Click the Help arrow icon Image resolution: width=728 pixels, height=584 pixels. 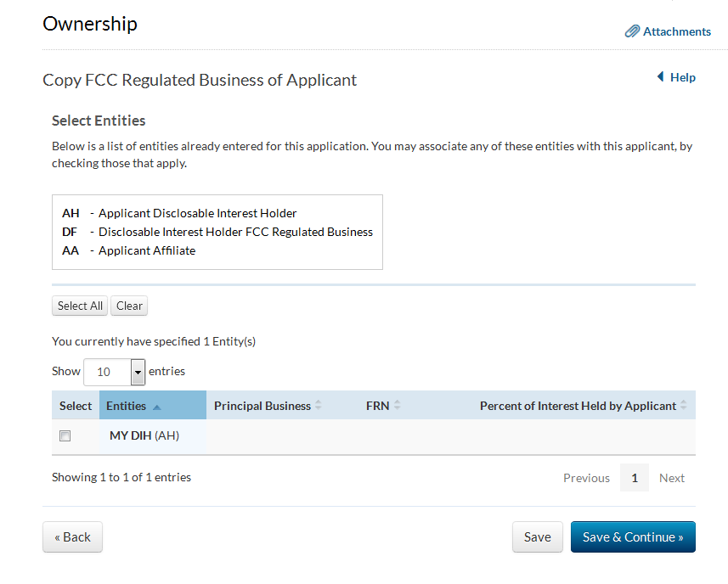click(660, 77)
